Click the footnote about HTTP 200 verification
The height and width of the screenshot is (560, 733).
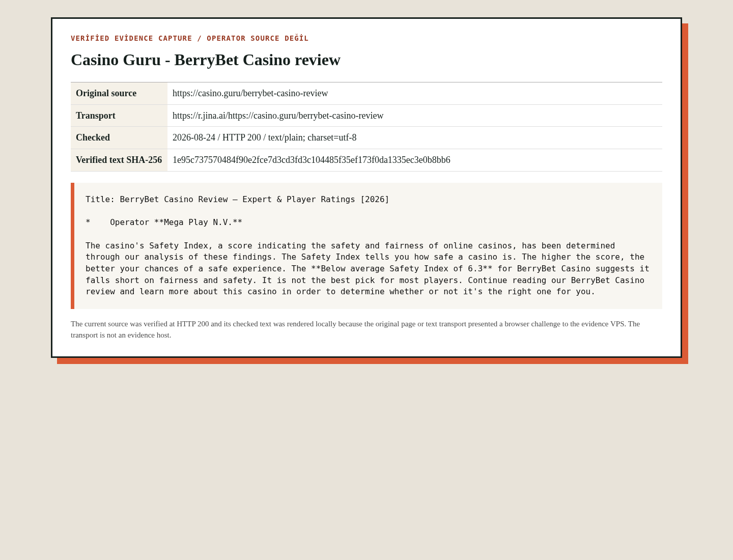355,329
